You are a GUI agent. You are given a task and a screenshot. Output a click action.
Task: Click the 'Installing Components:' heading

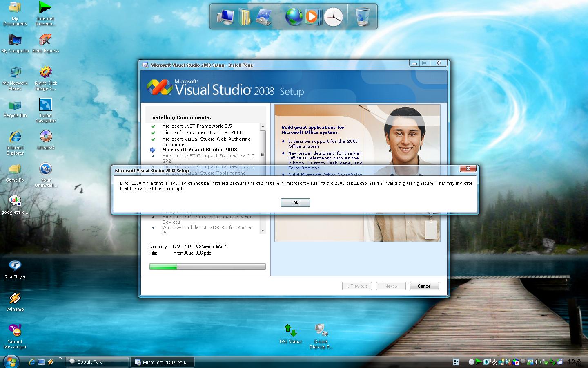[x=180, y=117]
